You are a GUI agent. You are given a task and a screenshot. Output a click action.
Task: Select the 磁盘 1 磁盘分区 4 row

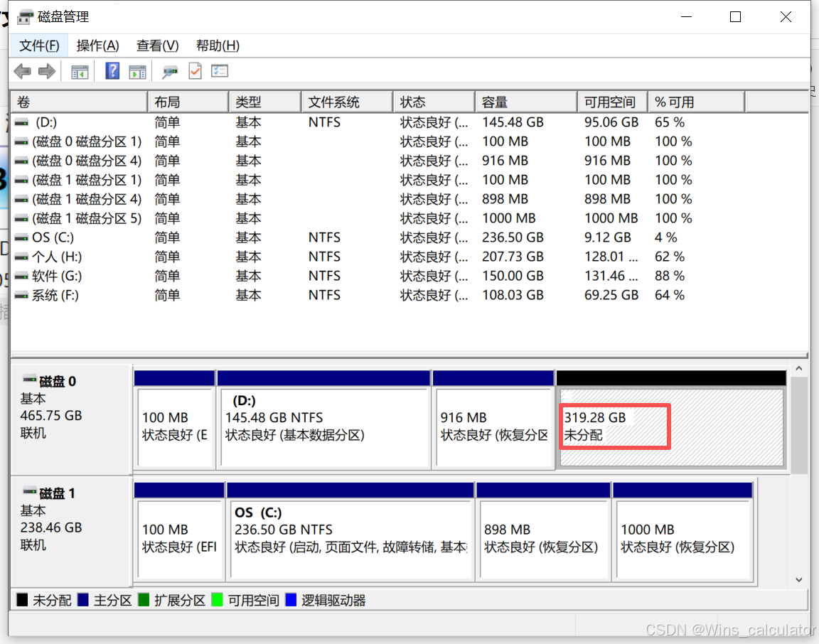click(x=409, y=200)
